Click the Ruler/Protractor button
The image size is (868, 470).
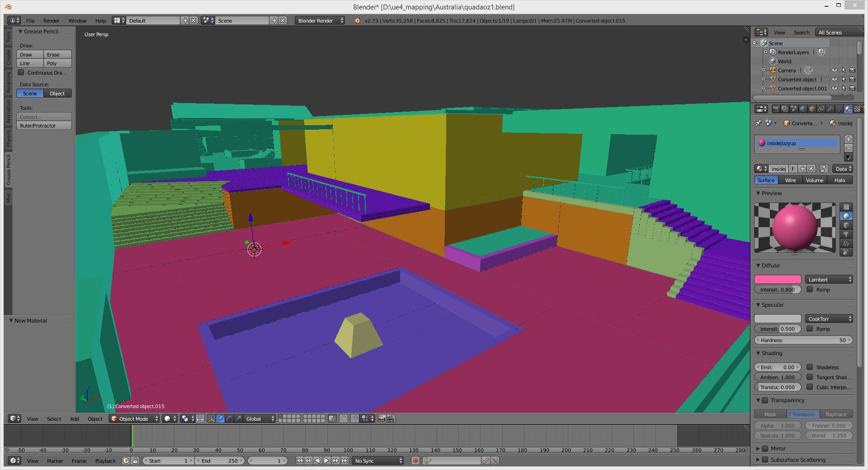point(44,125)
